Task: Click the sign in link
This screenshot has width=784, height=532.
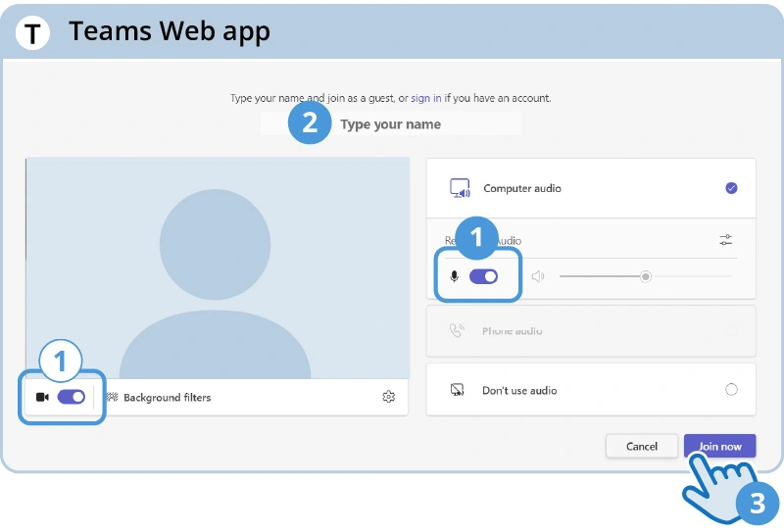Action: pos(426,98)
